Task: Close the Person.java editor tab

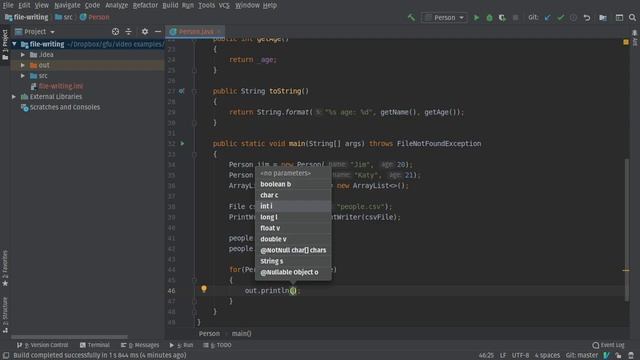Action: coord(219,31)
